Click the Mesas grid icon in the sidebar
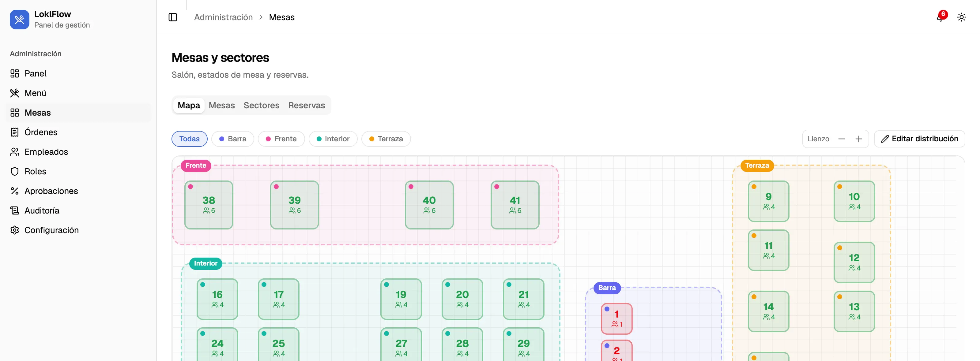Screen dimensions: 980x361 point(14,113)
